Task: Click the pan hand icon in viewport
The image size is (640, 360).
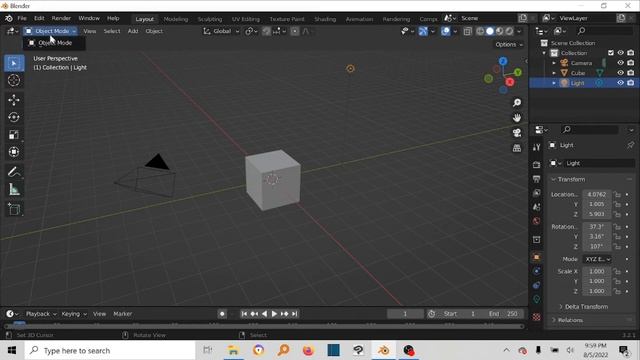Action: point(517,118)
